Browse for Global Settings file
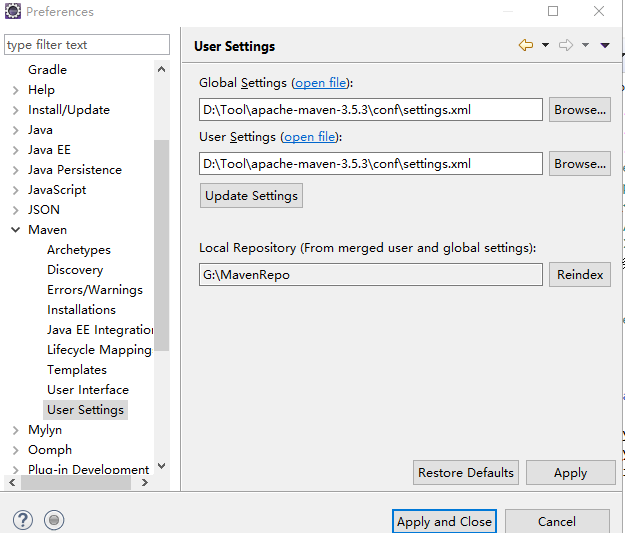Image resolution: width=625 pixels, height=533 pixels. (x=579, y=110)
